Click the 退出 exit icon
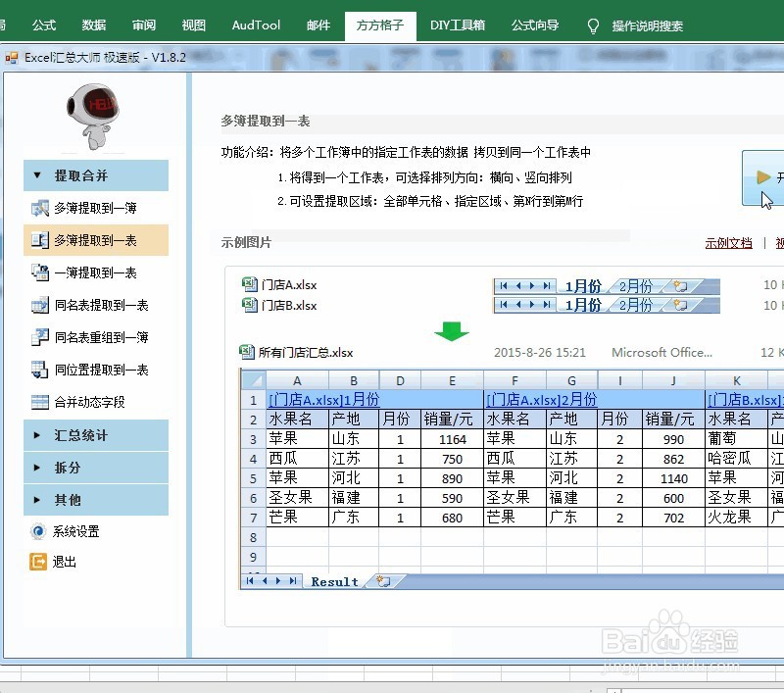784x693 pixels. tap(38, 562)
